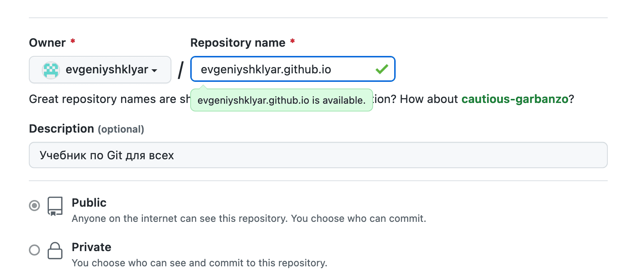This screenshot has height=280, width=644.
Task: Click the Description (optional) label
Action: [87, 129]
